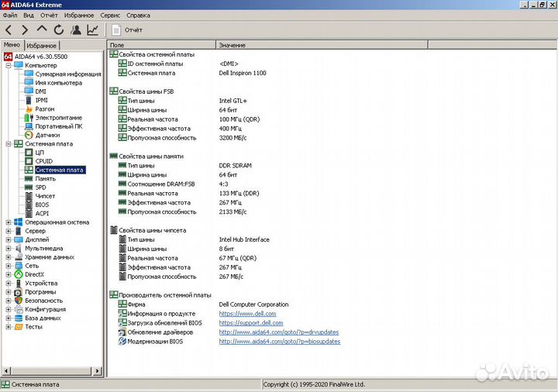Click the ACPI chip icon
Image resolution: width=558 pixels, height=392 pixels.
click(29, 213)
